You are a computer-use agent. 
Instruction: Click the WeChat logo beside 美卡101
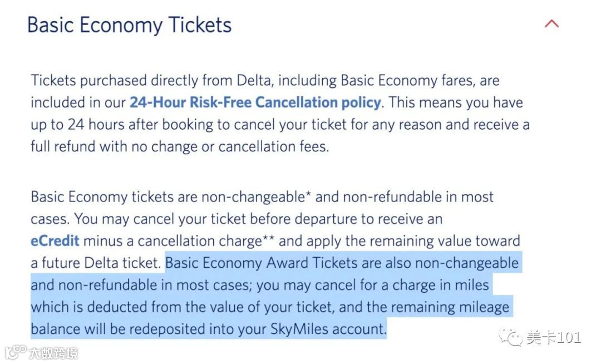pos(511,337)
